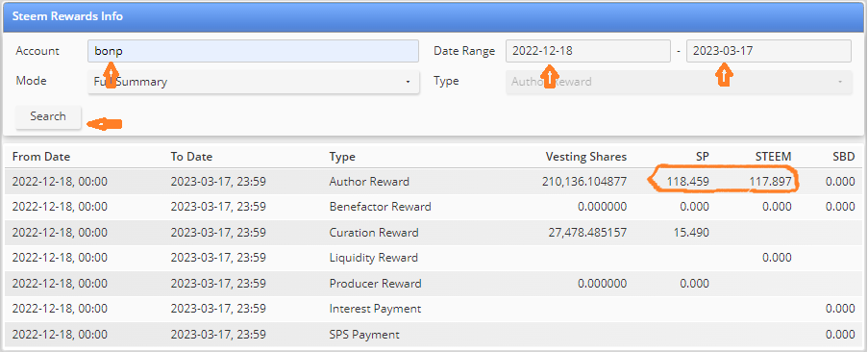Viewport: 868px width, 352px height.
Task: Click the To Date column header
Action: [191, 157]
